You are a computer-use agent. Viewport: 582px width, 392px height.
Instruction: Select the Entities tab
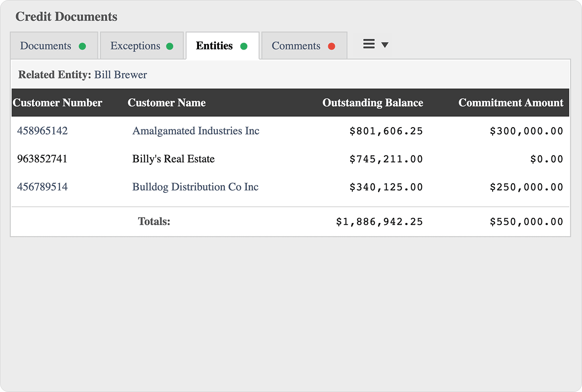(x=214, y=46)
